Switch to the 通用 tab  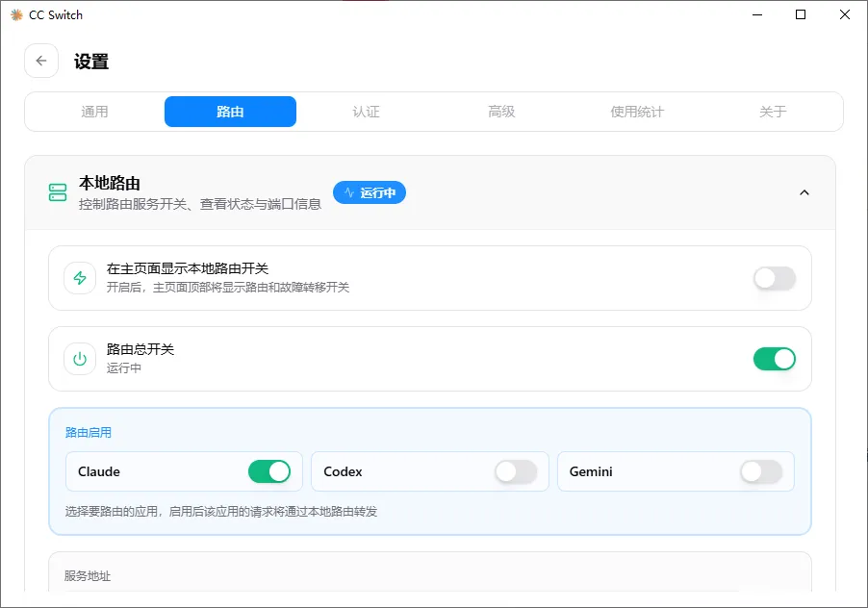click(94, 112)
